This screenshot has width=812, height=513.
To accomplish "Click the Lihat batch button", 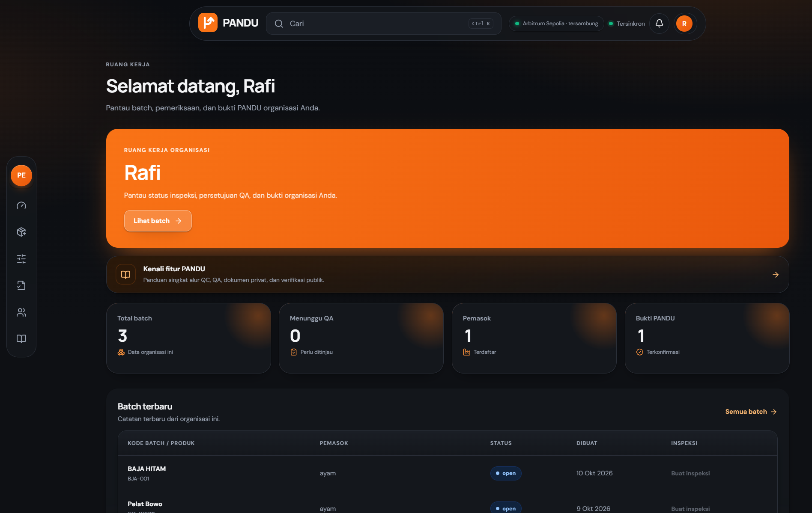I will point(158,221).
